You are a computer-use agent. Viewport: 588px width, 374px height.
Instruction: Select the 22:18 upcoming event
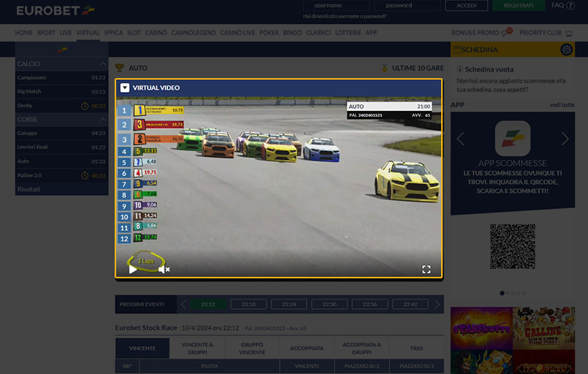click(248, 304)
